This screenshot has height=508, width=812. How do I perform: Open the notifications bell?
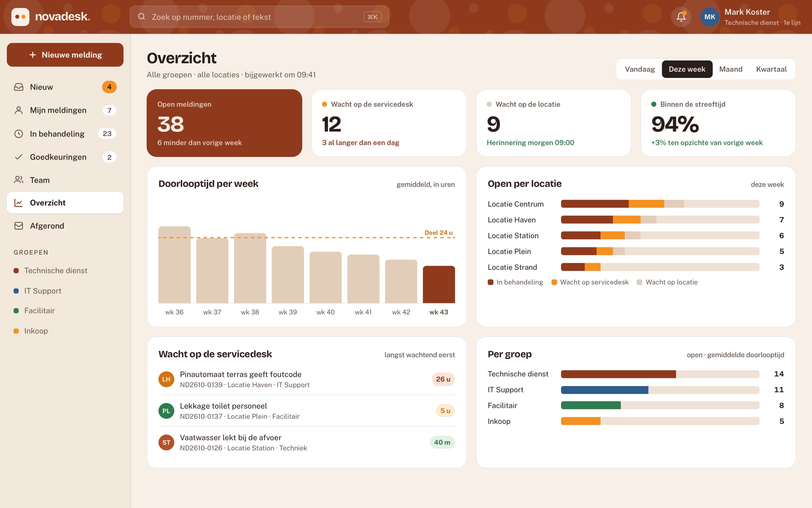681,17
